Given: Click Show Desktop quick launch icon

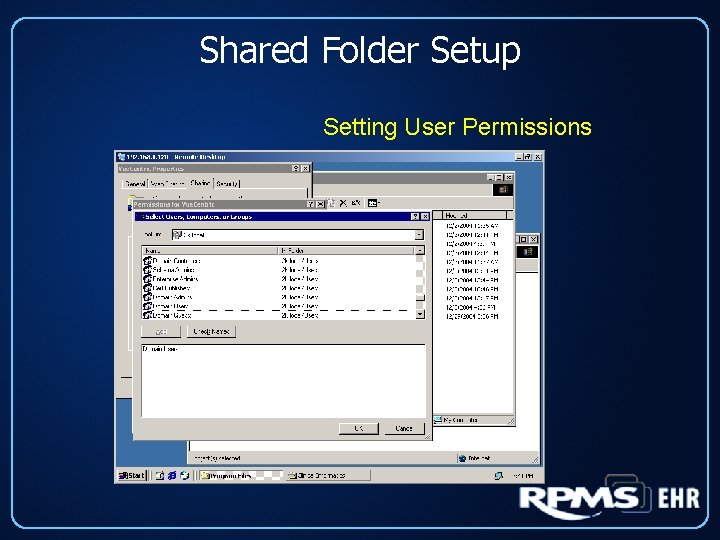Looking at the screenshot, I should pyautogui.click(x=159, y=476).
